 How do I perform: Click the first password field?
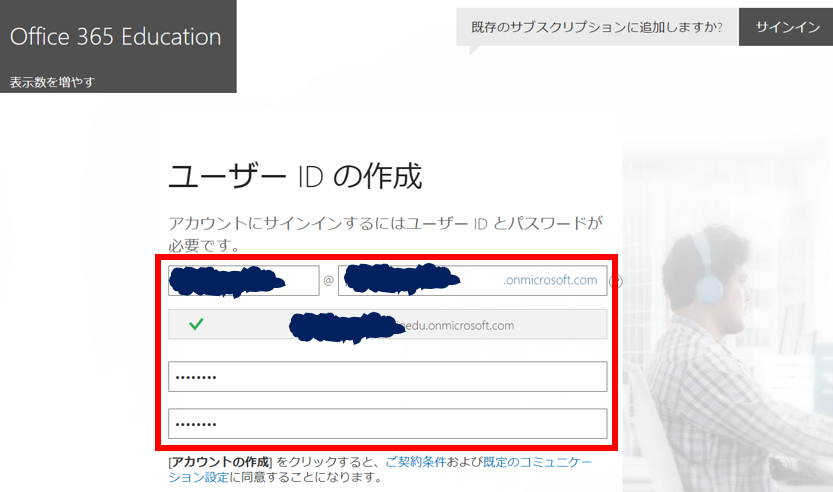point(388,377)
